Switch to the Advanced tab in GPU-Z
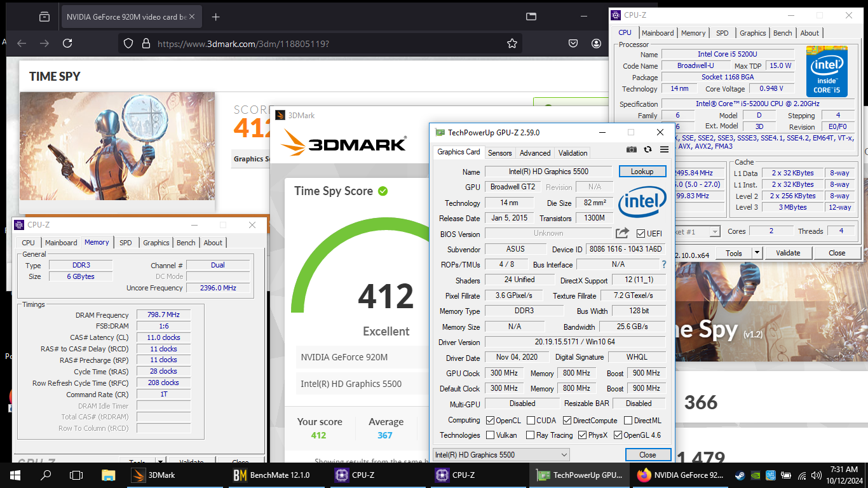 (x=535, y=153)
